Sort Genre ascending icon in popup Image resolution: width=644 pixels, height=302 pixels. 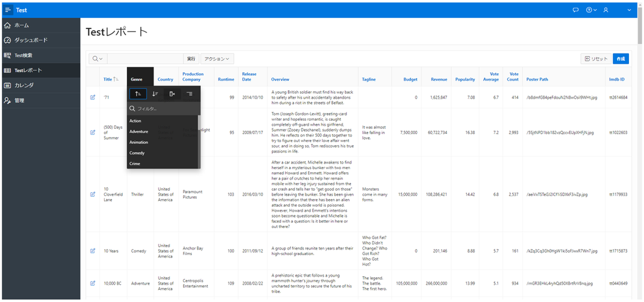tap(138, 94)
